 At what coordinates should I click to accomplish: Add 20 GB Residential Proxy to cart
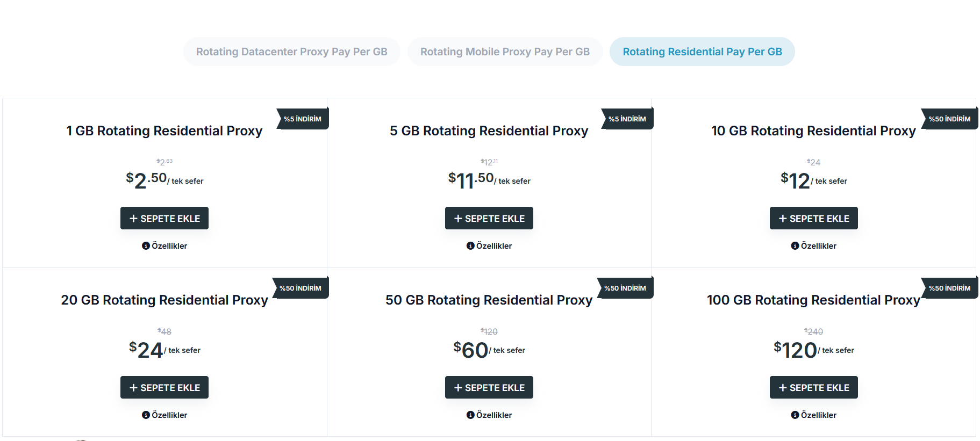click(164, 387)
